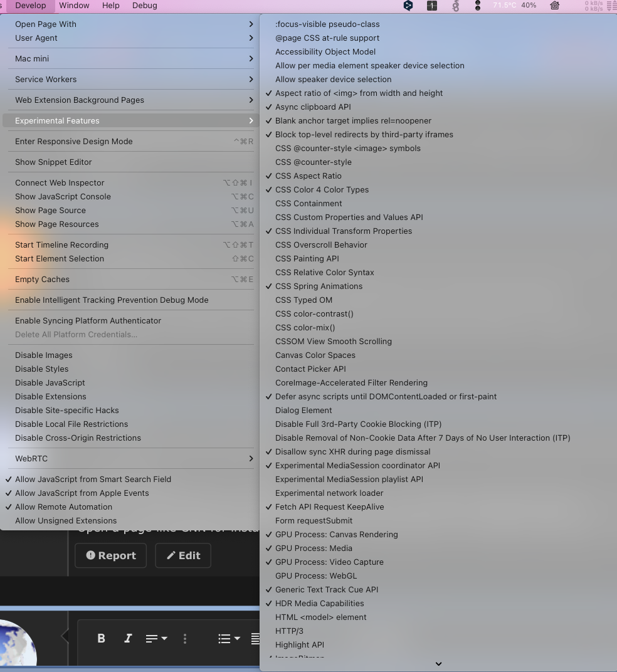This screenshot has width=617, height=672.
Task: Open the overflow menu with three vertical dots
Action: coord(184,638)
